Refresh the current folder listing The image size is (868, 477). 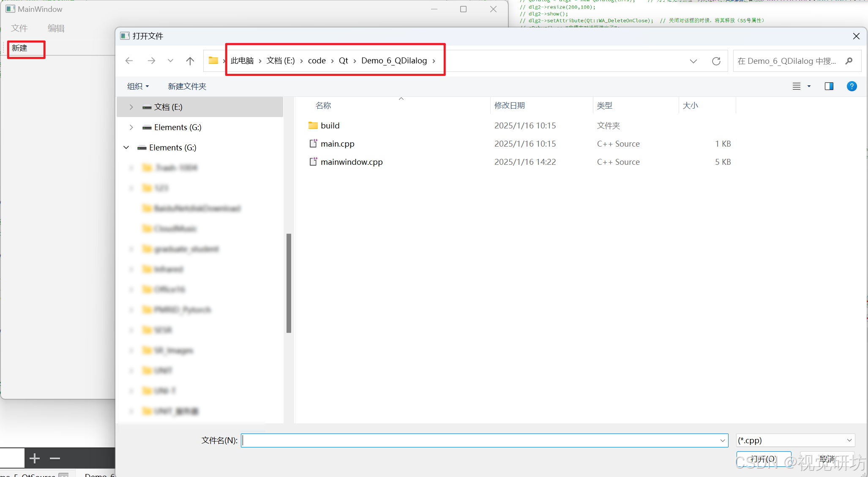pos(716,61)
